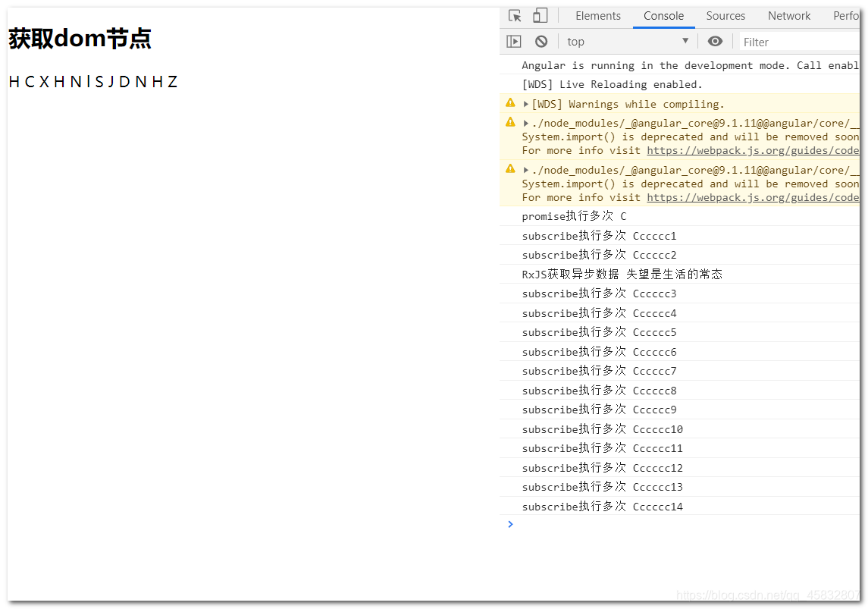Expand the first angular_core warning entry
The image size is (868, 609).
(x=526, y=124)
